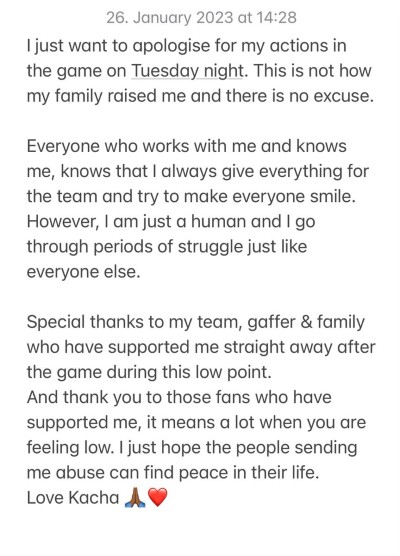Place cursor on the phrase low point
The height and width of the screenshot is (556, 400).
[233, 372]
